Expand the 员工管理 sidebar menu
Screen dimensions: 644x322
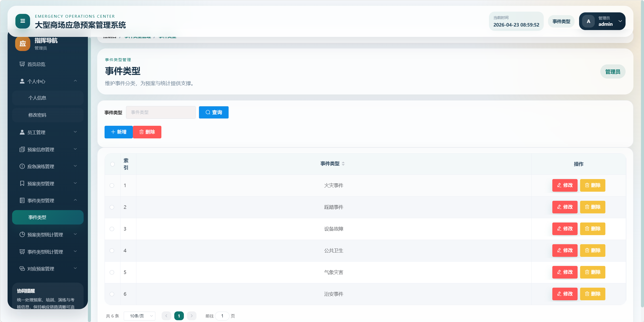tap(48, 132)
